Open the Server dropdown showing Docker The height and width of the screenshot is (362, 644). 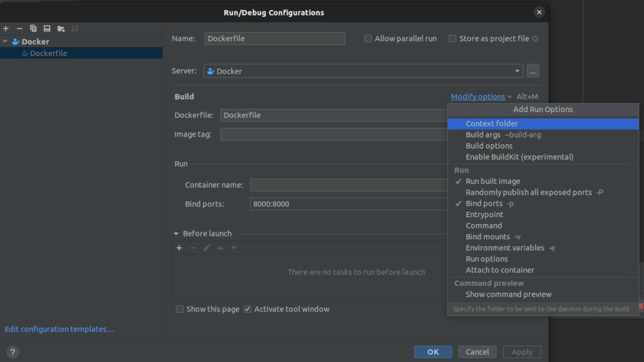tap(363, 71)
